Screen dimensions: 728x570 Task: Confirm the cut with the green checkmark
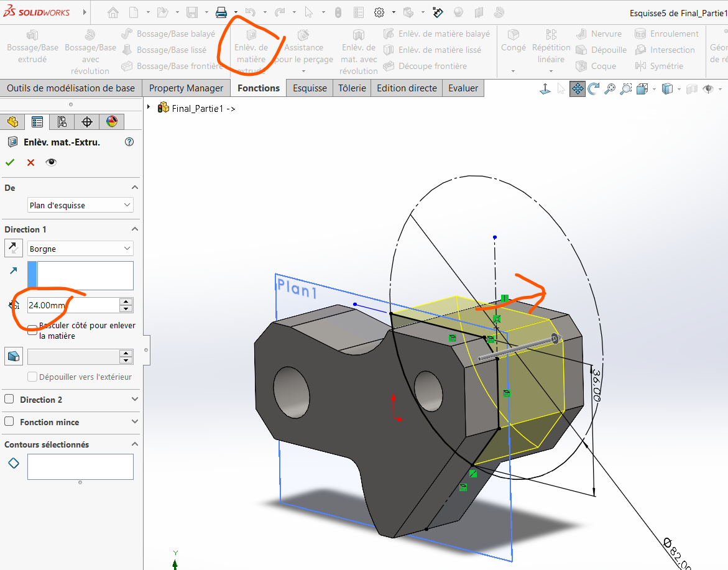coord(10,162)
